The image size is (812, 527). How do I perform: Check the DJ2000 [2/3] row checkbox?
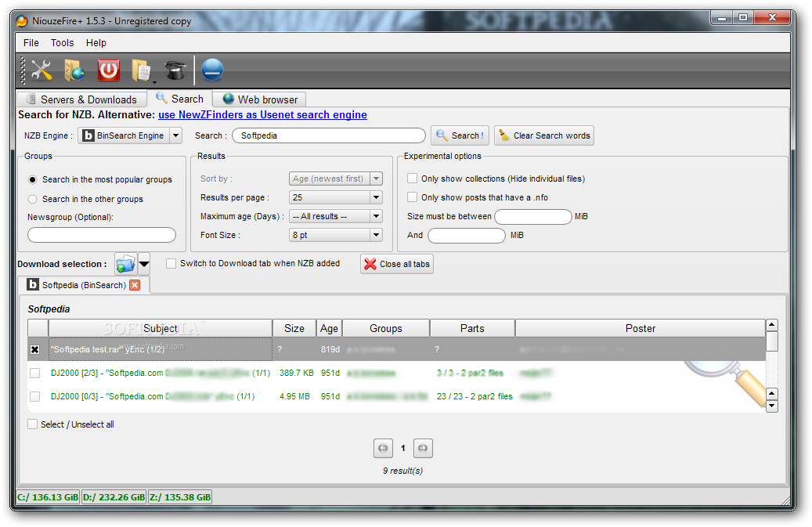coord(34,373)
